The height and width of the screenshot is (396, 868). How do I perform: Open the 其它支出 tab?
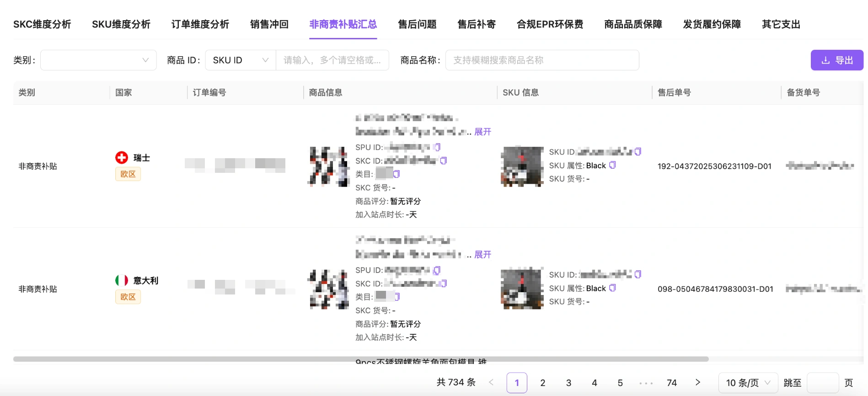pyautogui.click(x=781, y=24)
